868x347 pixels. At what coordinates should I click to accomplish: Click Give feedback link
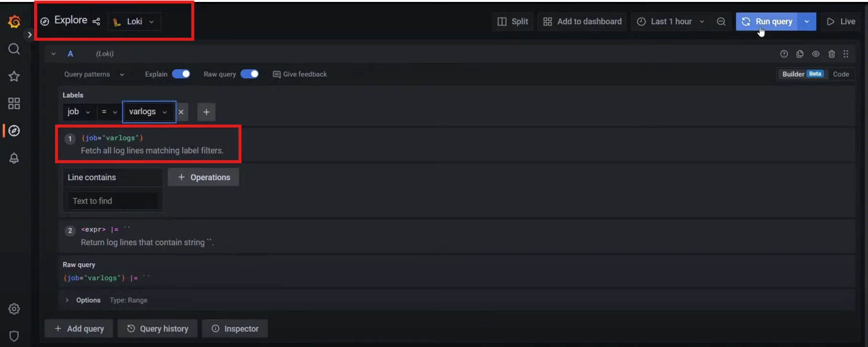pyautogui.click(x=300, y=74)
